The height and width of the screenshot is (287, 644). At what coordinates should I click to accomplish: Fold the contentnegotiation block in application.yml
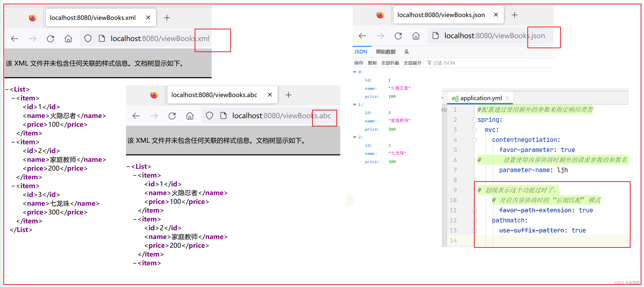(474, 140)
